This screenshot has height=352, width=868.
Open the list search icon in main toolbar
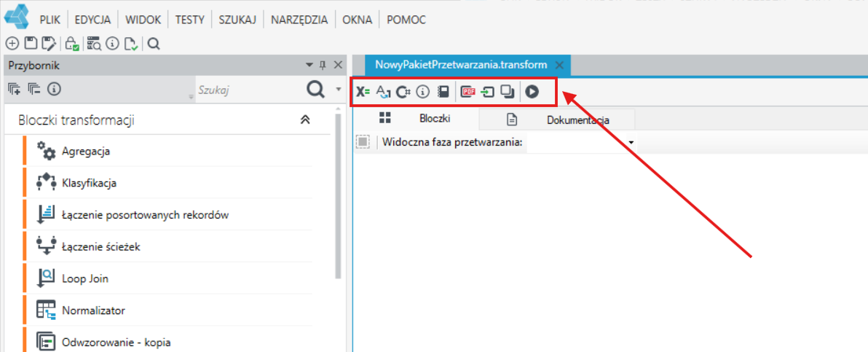click(x=94, y=44)
